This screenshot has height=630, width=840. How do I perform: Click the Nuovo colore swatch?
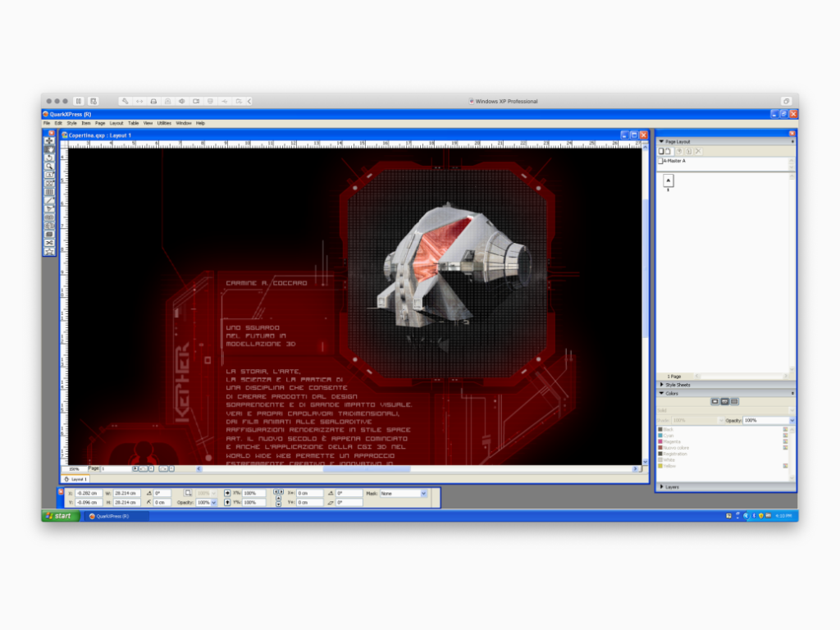coord(660,448)
